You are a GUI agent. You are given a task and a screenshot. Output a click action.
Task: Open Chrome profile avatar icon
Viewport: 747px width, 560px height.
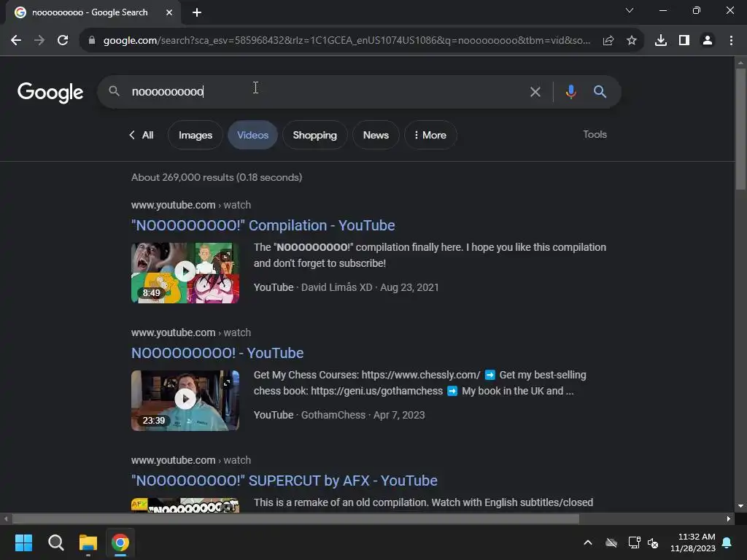pos(708,41)
